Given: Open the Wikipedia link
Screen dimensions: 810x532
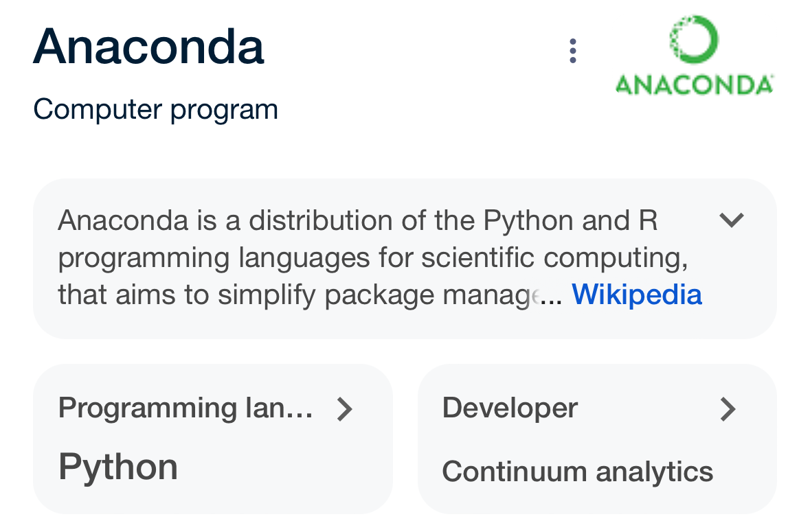Looking at the screenshot, I should (x=636, y=294).
